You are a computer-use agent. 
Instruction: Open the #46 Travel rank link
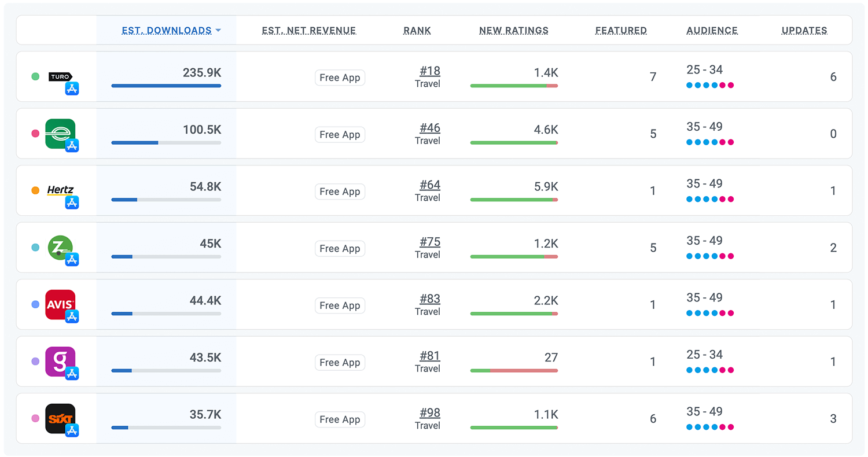pos(430,128)
